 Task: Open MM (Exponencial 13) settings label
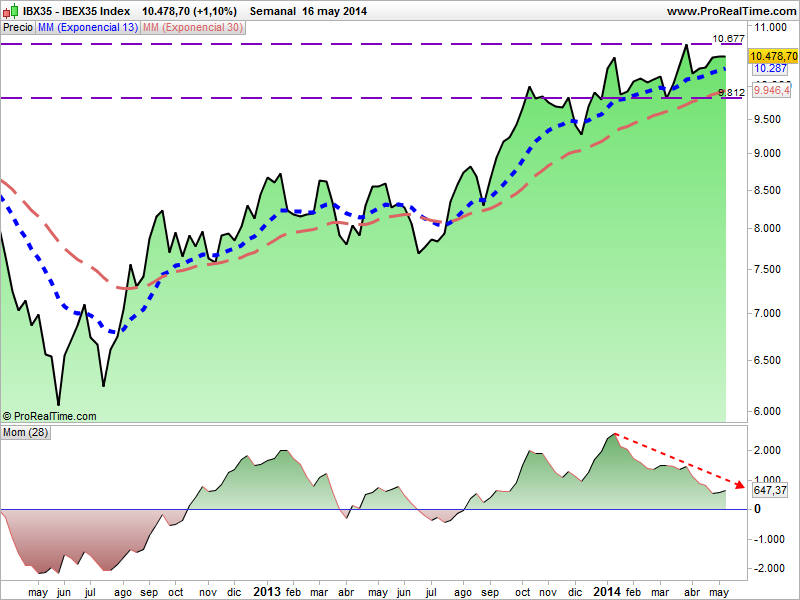[88, 28]
